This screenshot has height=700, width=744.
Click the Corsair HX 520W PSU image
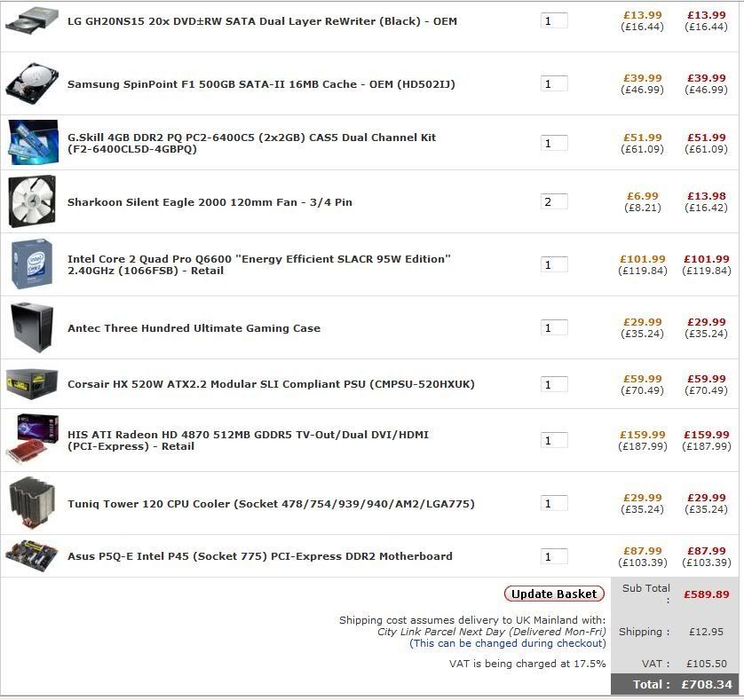[x=32, y=383]
